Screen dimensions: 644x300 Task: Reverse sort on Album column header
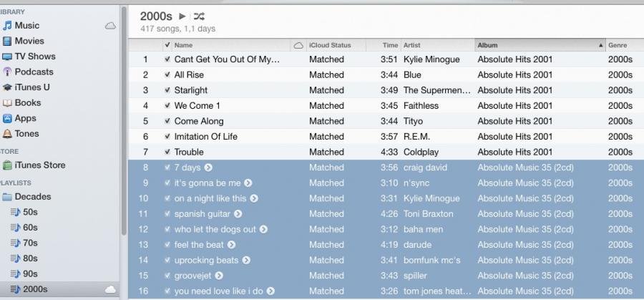pyautogui.click(x=540, y=45)
